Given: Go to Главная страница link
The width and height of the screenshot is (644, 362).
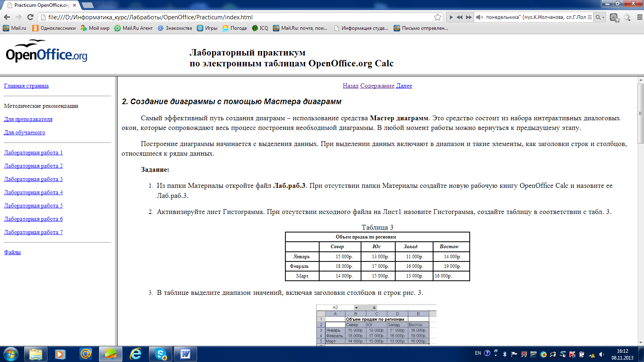Looking at the screenshot, I should point(26,86).
